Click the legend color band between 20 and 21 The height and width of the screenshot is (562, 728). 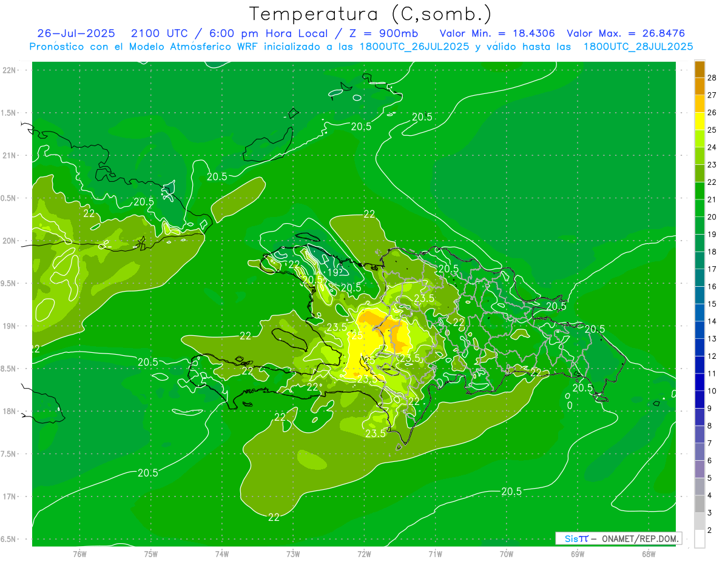tap(699, 208)
